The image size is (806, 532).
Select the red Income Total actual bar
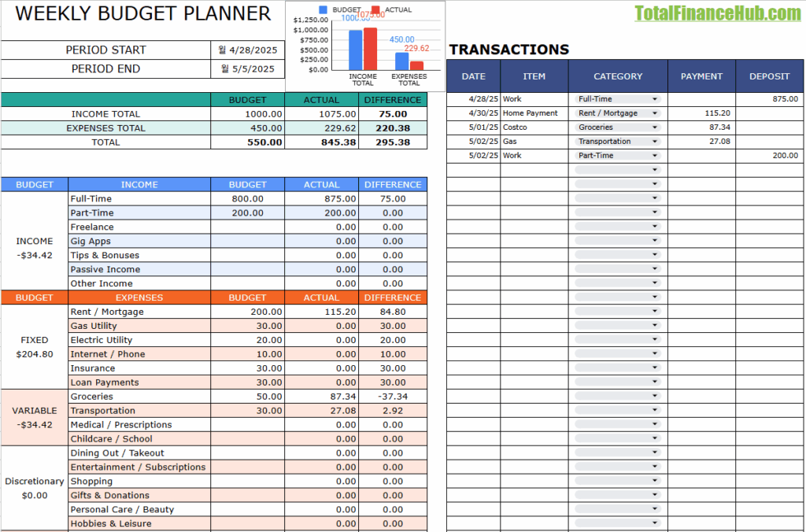[x=370, y=49]
